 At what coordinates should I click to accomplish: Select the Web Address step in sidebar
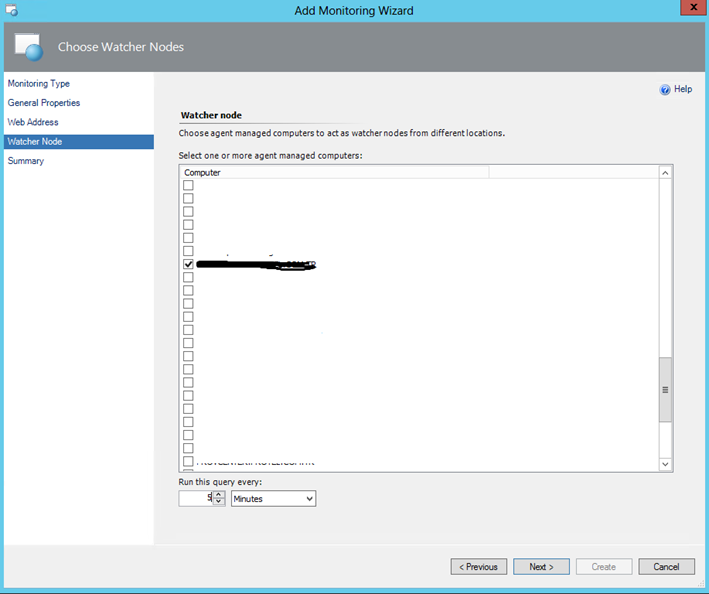(x=33, y=122)
